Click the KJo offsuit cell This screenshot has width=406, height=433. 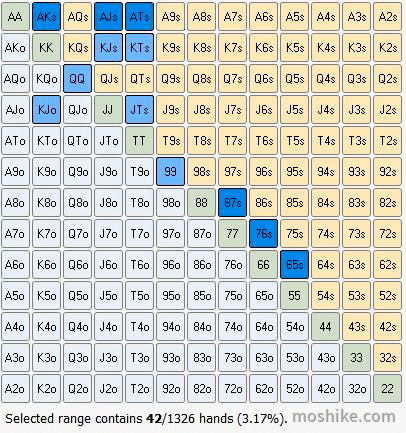pyautogui.click(x=47, y=110)
